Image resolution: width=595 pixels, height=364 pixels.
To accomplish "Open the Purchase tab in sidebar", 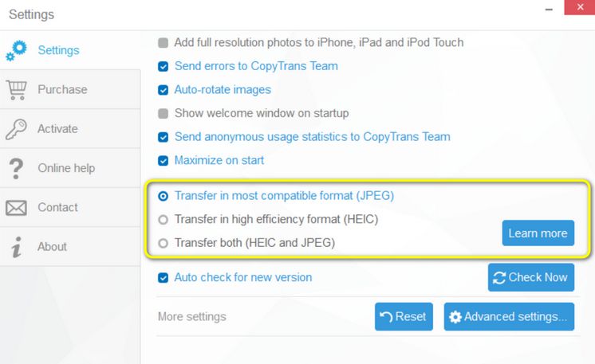I will (x=62, y=89).
